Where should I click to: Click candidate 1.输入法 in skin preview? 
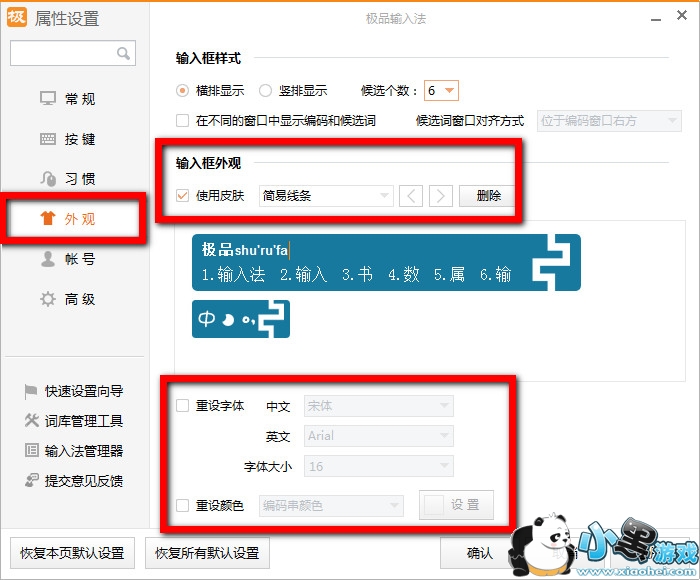click(x=233, y=274)
